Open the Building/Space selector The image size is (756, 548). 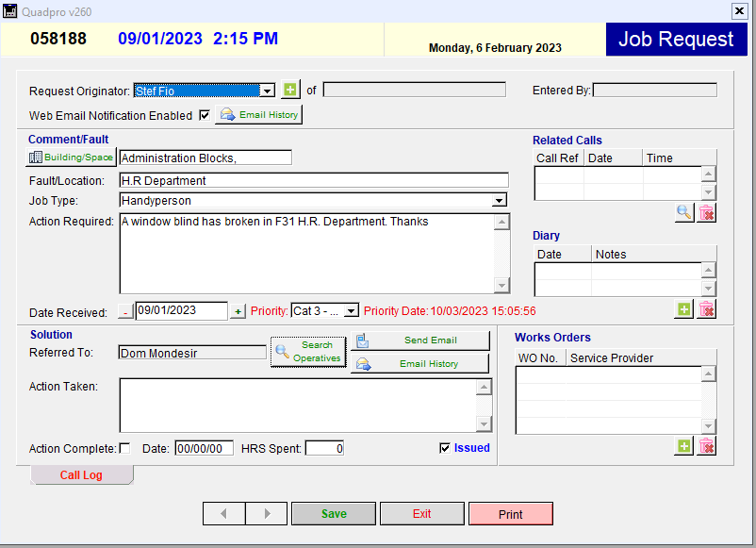click(x=72, y=158)
